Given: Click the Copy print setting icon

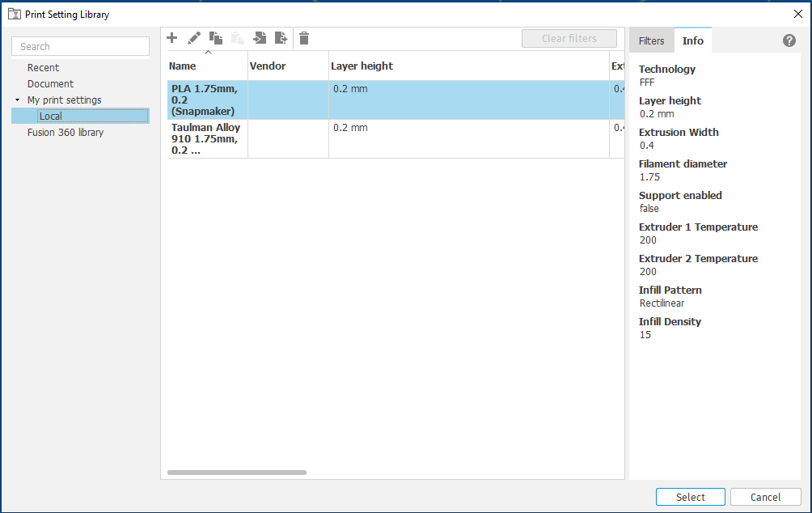Looking at the screenshot, I should (x=215, y=38).
